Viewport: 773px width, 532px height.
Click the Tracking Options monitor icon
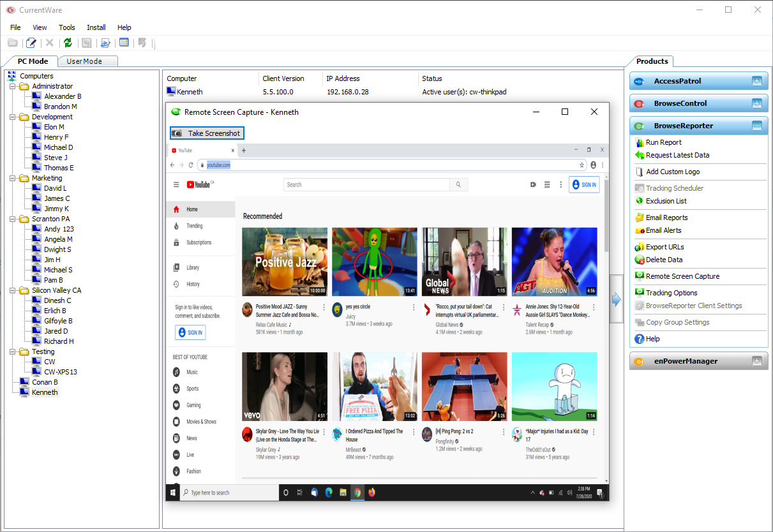point(640,293)
